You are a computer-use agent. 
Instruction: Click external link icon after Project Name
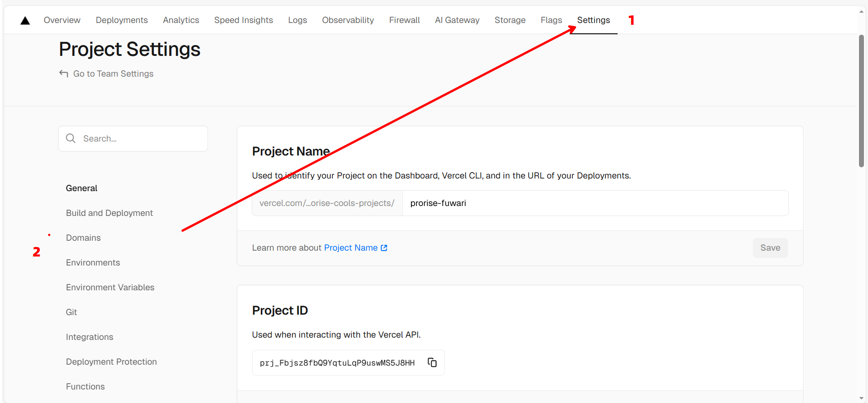[384, 248]
